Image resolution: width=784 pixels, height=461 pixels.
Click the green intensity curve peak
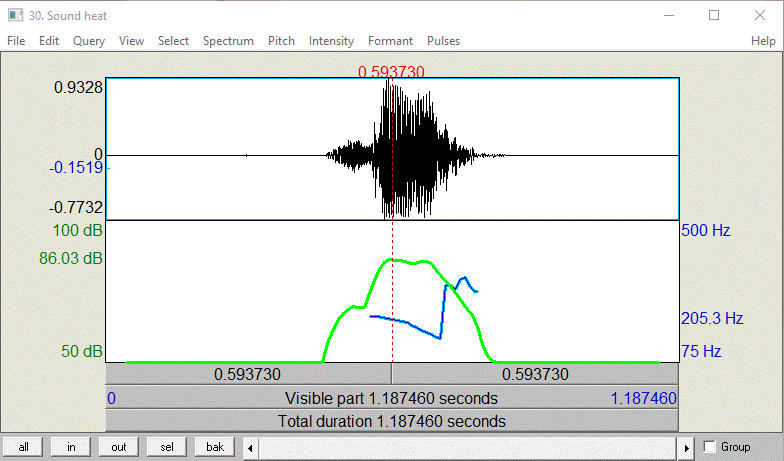point(391,260)
